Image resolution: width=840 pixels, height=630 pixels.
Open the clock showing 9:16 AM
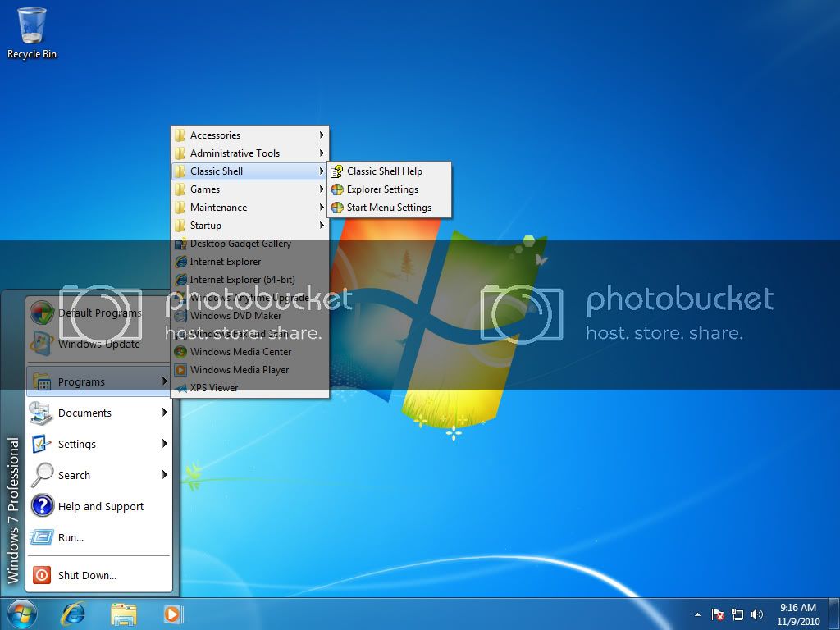[x=798, y=614]
